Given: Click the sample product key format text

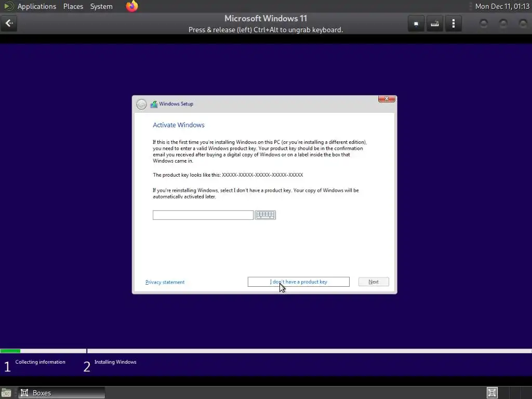Looking at the screenshot, I should [262, 175].
